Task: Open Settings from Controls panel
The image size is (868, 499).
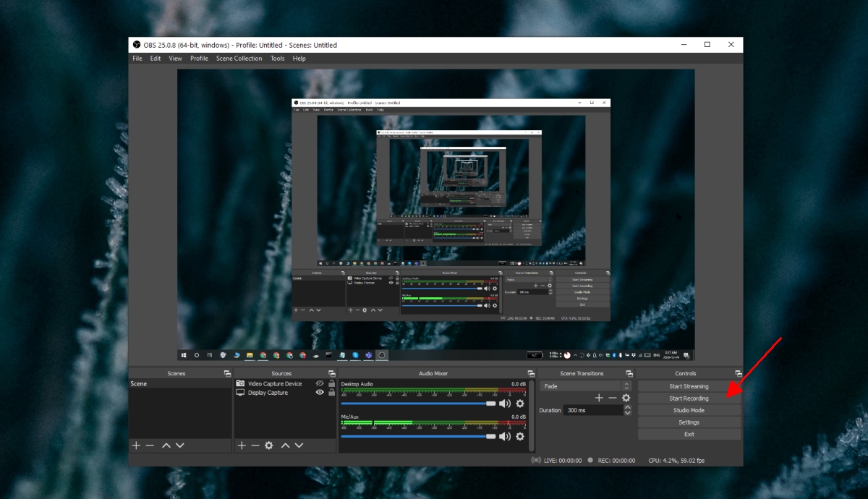Action: click(x=689, y=422)
